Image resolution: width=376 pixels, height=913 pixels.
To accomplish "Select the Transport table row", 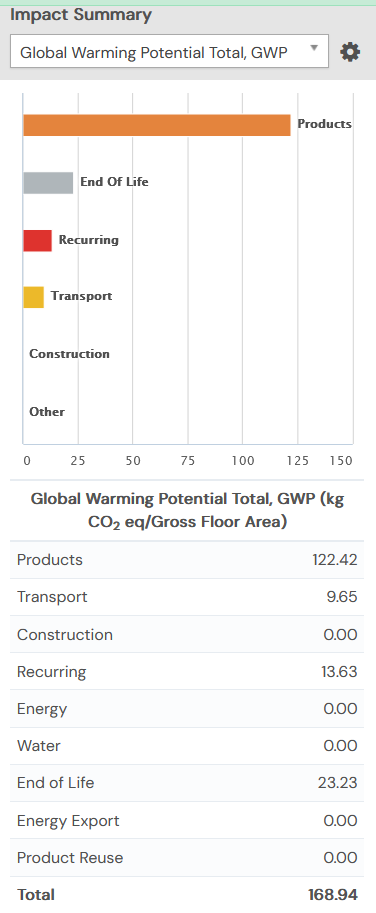I will coord(187,597).
